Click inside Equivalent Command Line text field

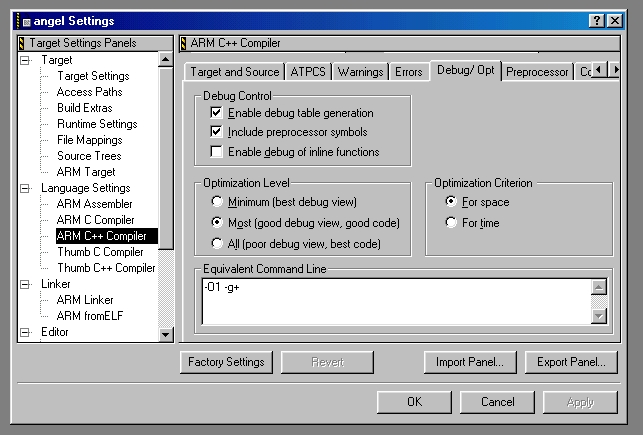coord(397,301)
